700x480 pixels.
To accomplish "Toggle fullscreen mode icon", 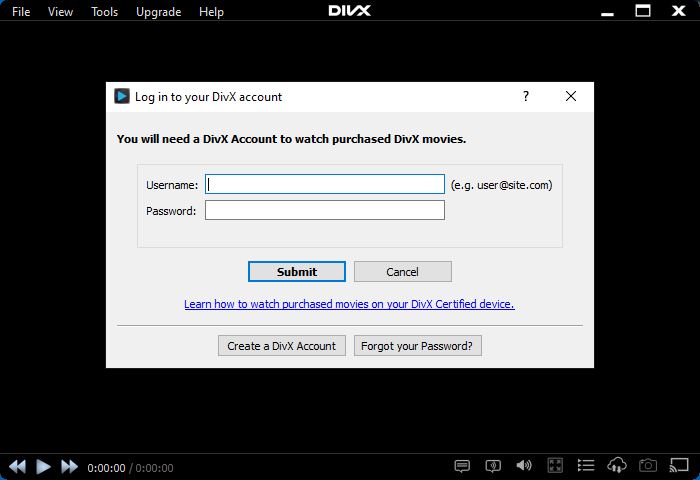I will coord(555,466).
